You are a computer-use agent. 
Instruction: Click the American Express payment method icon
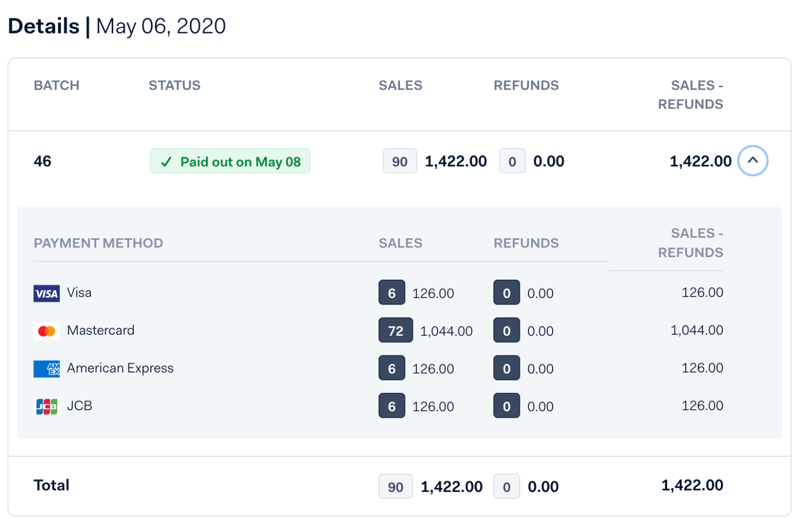click(46, 368)
